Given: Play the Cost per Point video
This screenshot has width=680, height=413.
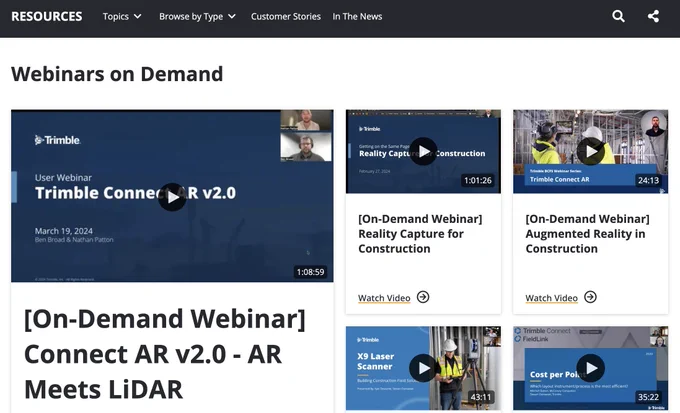Looking at the screenshot, I should (x=591, y=368).
